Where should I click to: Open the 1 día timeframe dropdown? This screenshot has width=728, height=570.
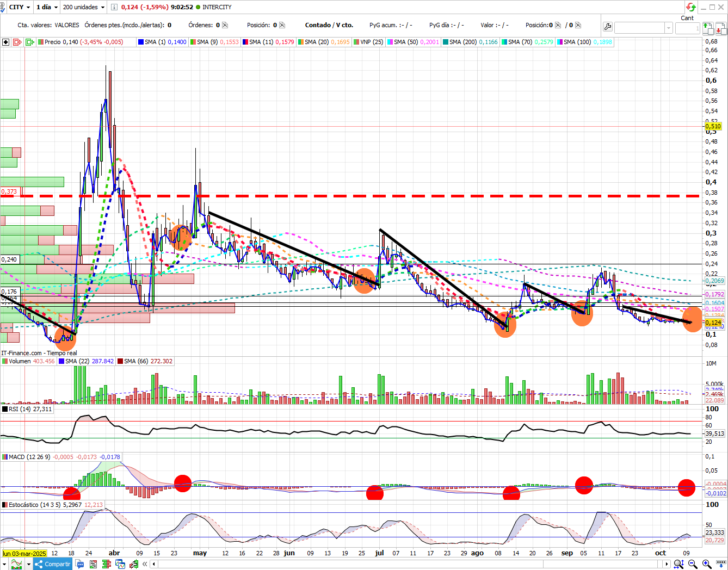47,7
